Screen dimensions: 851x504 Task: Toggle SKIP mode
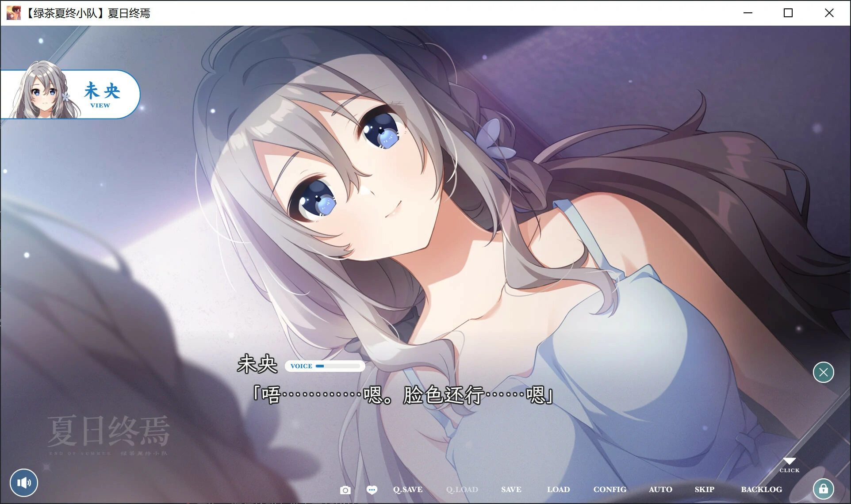click(704, 489)
